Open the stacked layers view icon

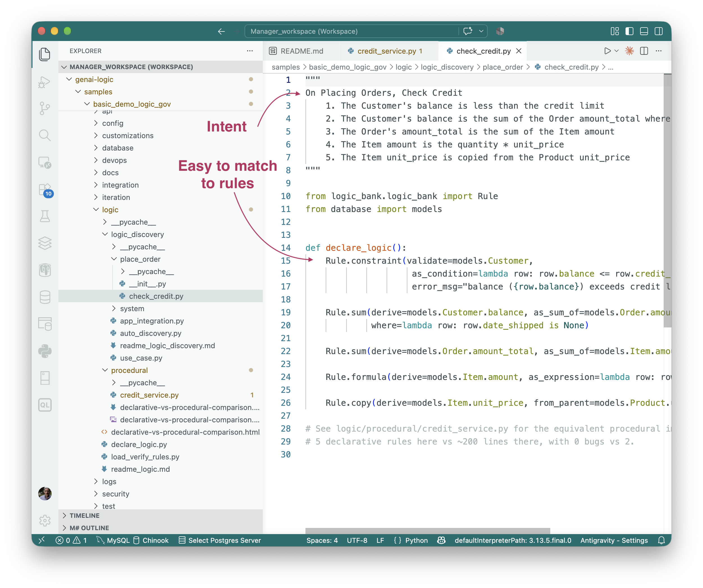[45, 243]
